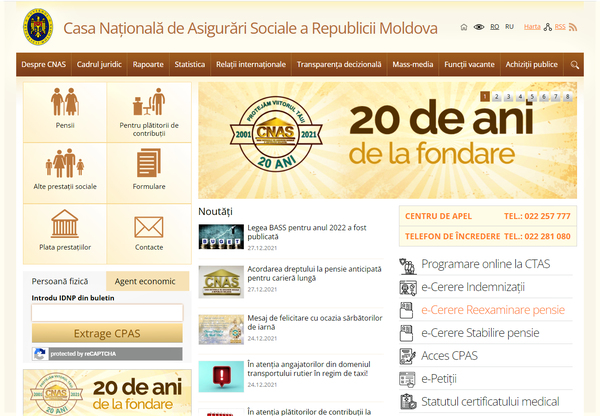Expand the Transparența decizională menu

(338, 65)
